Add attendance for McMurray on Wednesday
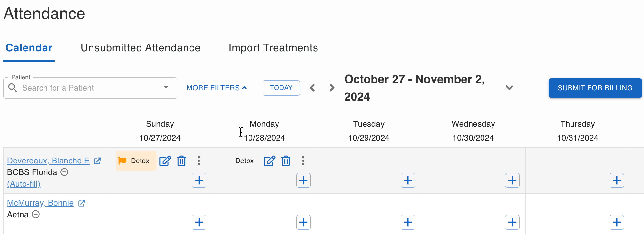644x234 pixels. tap(512, 222)
